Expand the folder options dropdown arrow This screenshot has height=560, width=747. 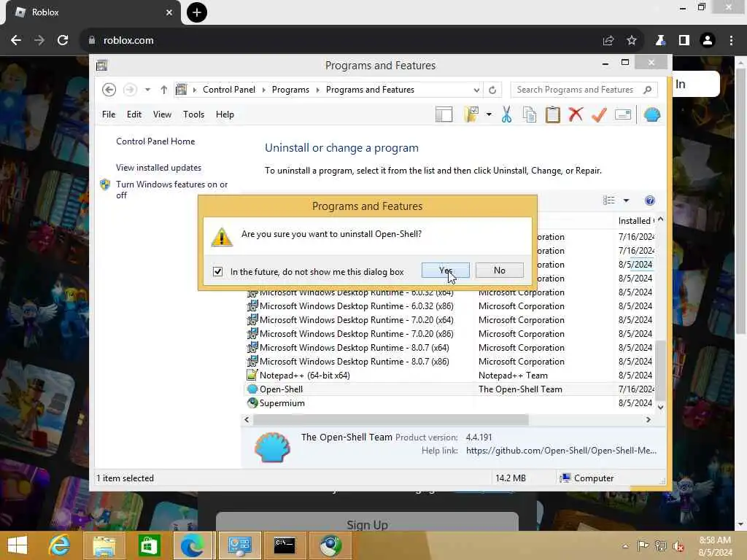coord(489,114)
